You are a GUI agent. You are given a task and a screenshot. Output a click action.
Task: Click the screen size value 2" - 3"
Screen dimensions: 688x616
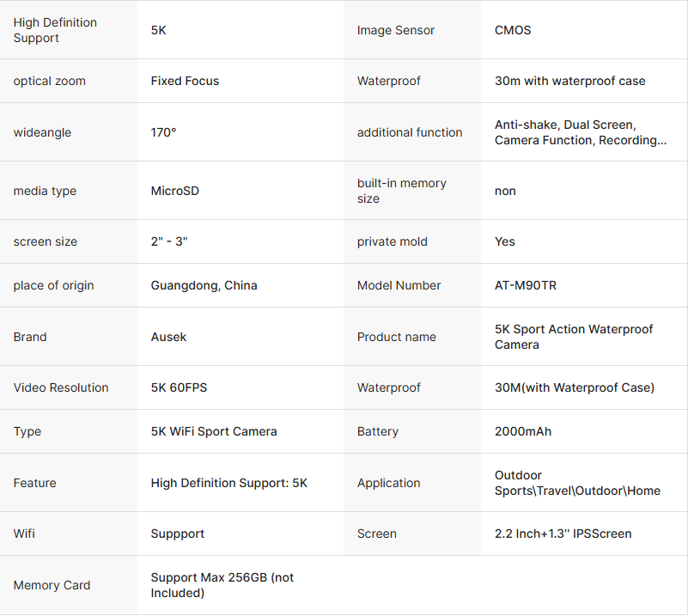coord(169,241)
